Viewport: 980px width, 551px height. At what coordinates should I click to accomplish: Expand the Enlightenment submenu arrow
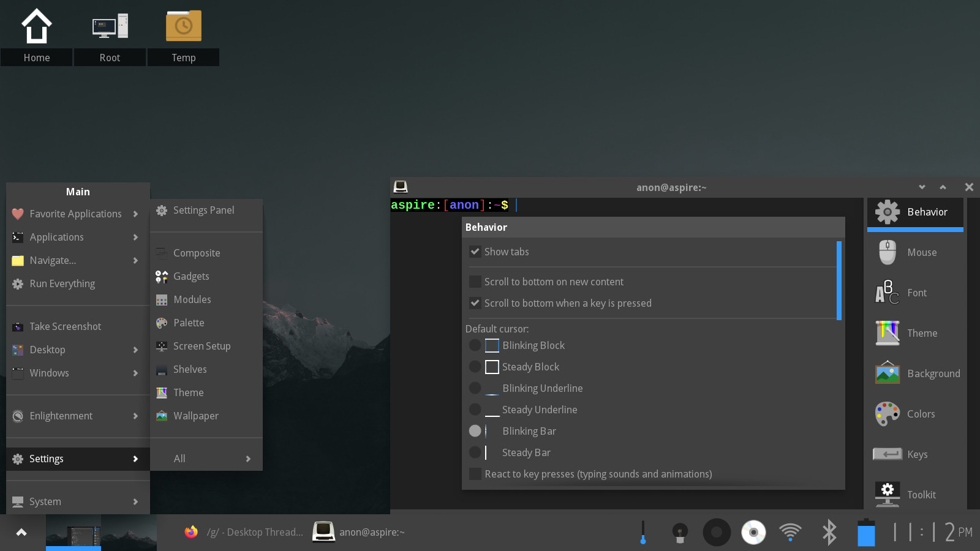[135, 416]
